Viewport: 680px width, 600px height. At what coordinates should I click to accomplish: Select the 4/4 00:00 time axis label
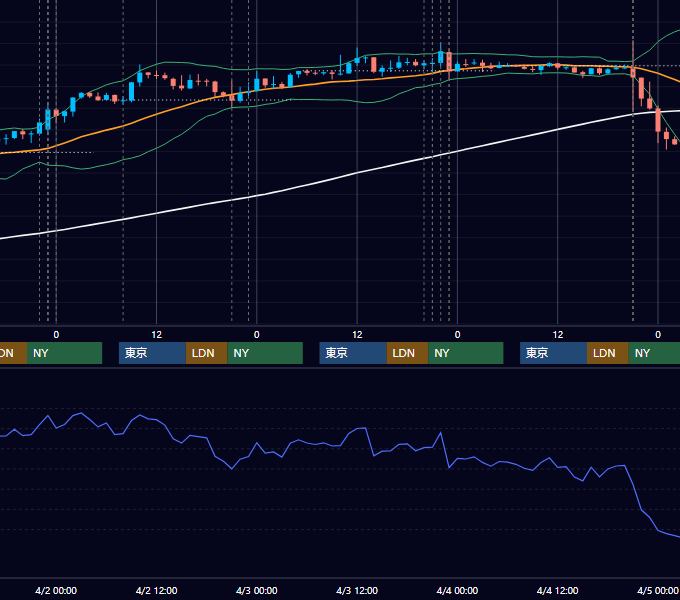(457, 590)
